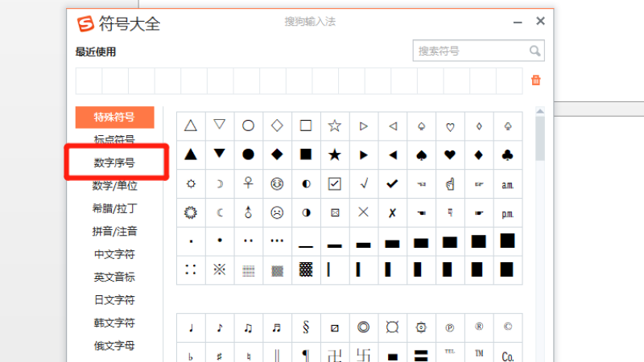This screenshot has width=644, height=362.
Task: Insert the hollow downward triangle symbol
Action: (220, 126)
